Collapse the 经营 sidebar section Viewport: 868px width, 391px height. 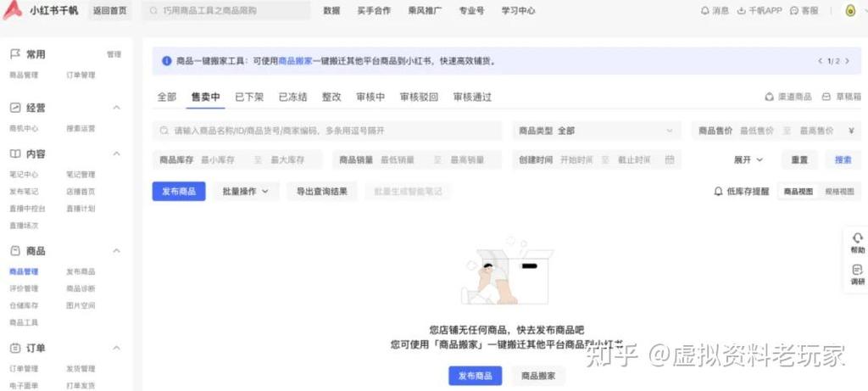pos(117,108)
